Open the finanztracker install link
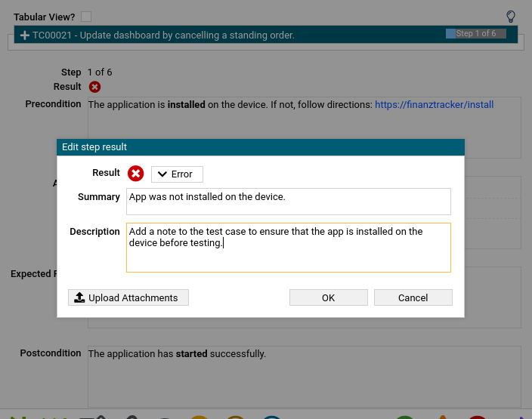Screen dimensions: 532x419 pyautogui.click(x=434, y=105)
